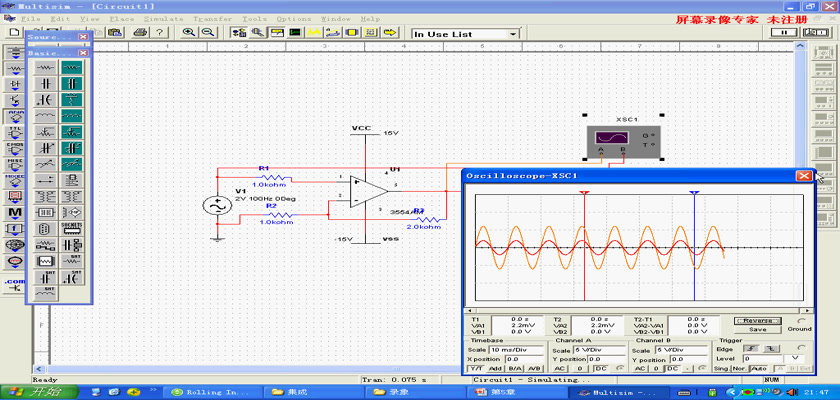
Task: Select the variable capacitor icon
Action: (46, 148)
